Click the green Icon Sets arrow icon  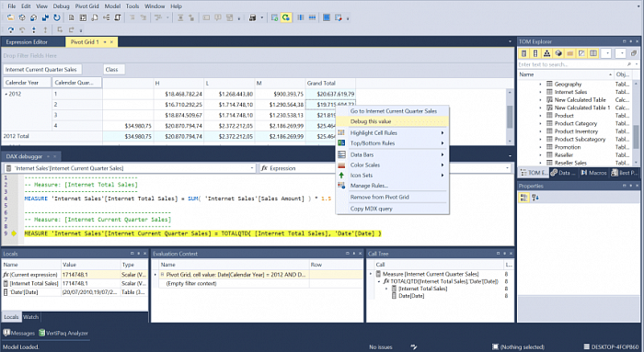click(x=341, y=176)
